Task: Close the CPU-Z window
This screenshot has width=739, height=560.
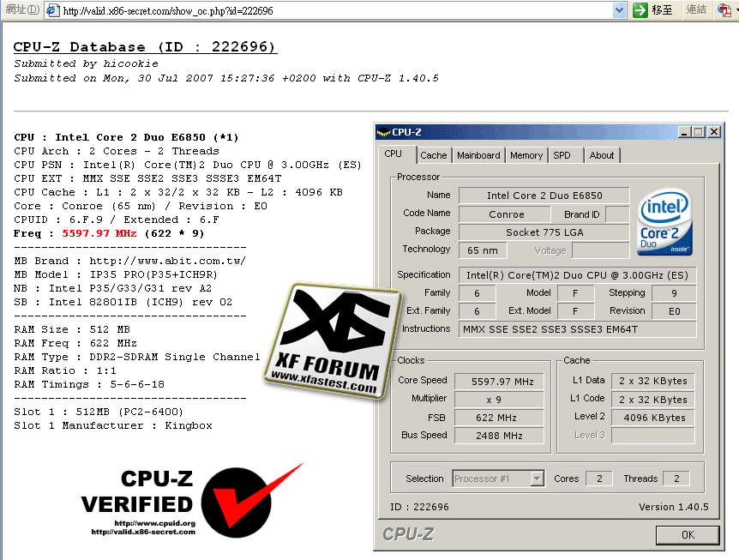Action: pos(714,132)
